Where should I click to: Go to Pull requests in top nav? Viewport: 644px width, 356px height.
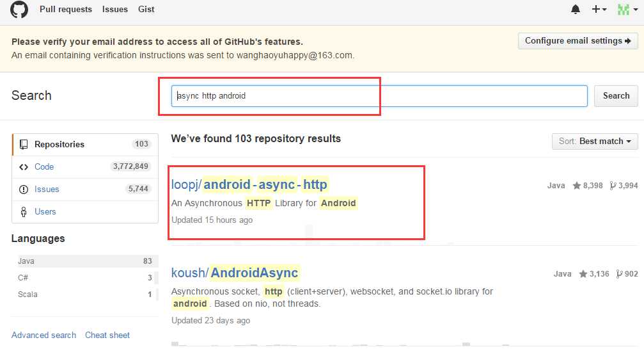(66, 9)
